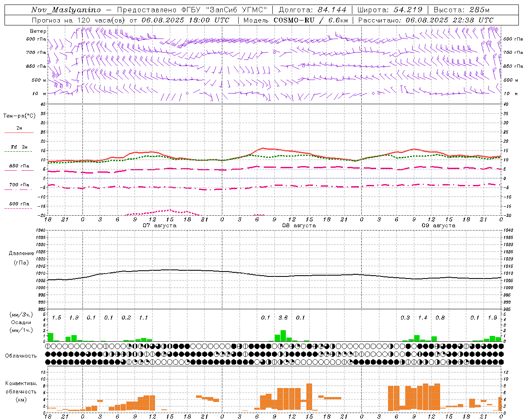
Task: Click the Осадки precipitation label
Action: [21, 322]
